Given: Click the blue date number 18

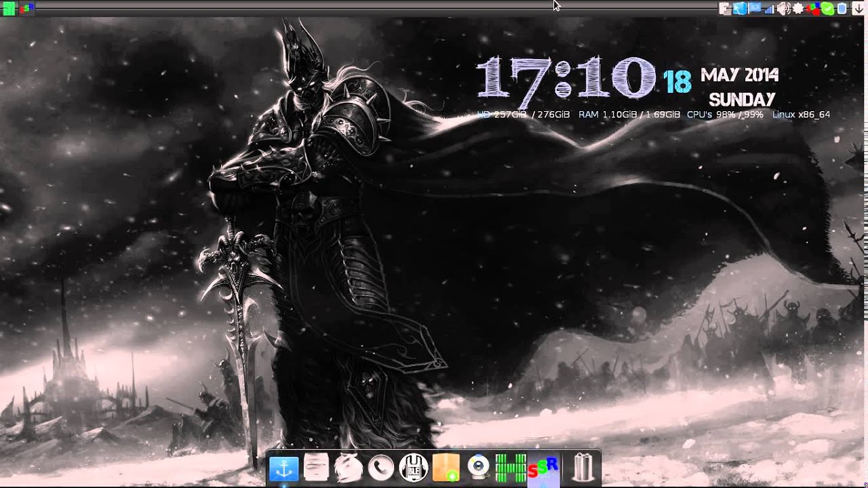Looking at the screenshot, I should (x=677, y=81).
